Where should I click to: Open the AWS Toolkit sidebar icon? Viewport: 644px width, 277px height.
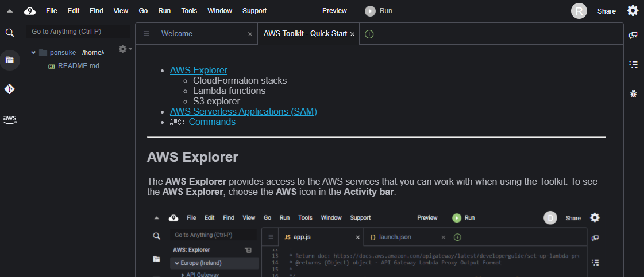tap(10, 119)
